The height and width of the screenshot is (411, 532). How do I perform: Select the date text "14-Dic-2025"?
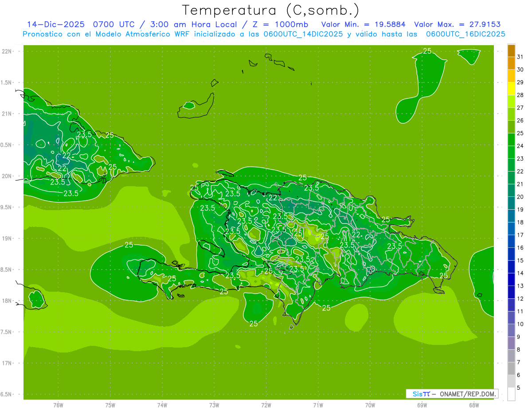56,24
